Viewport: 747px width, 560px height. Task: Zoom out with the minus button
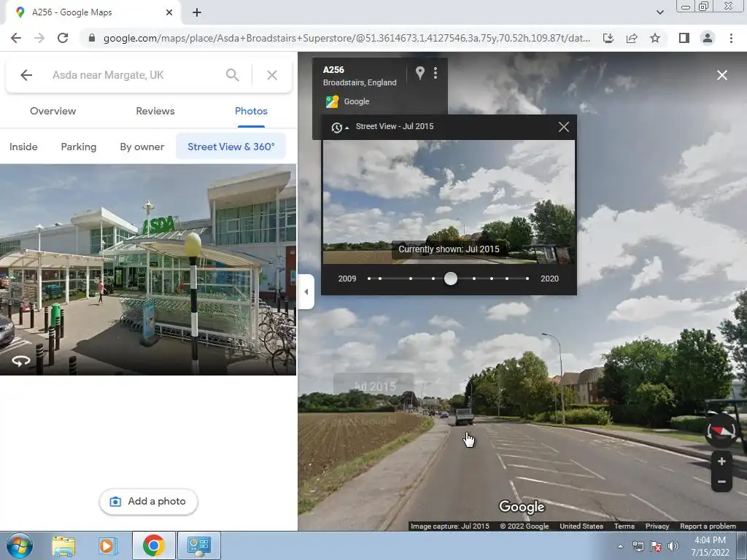[721, 481]
